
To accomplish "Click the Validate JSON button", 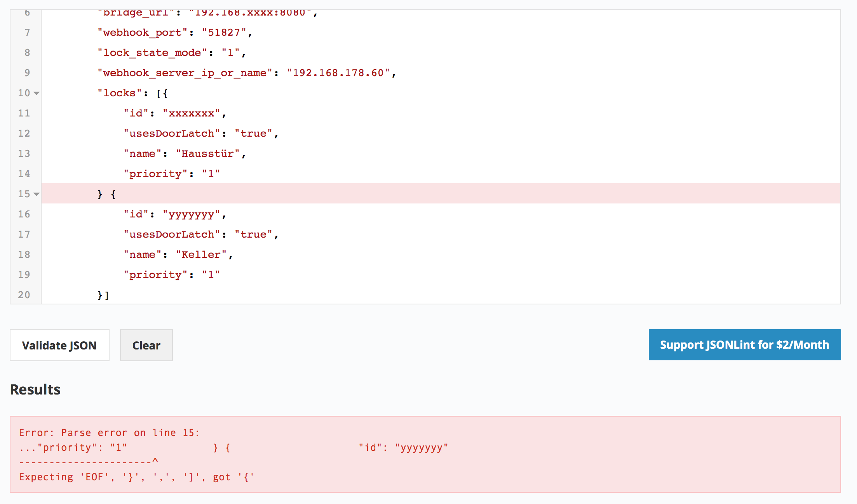I will (59, 345).
